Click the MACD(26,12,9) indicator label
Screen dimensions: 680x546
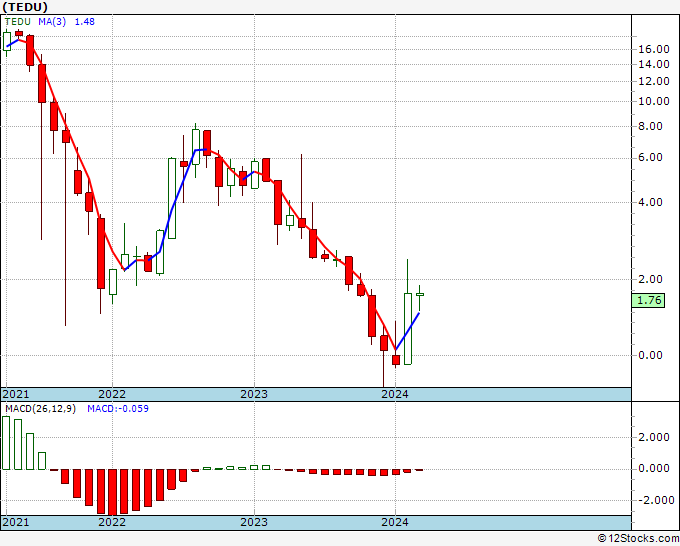(40, 409)
